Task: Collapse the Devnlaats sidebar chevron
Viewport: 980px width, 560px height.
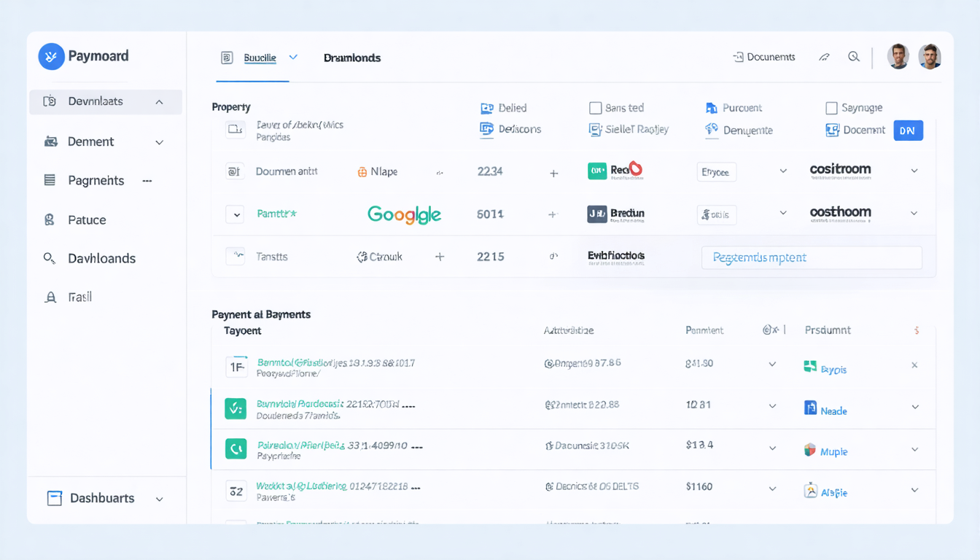Action: coord(159,102)
